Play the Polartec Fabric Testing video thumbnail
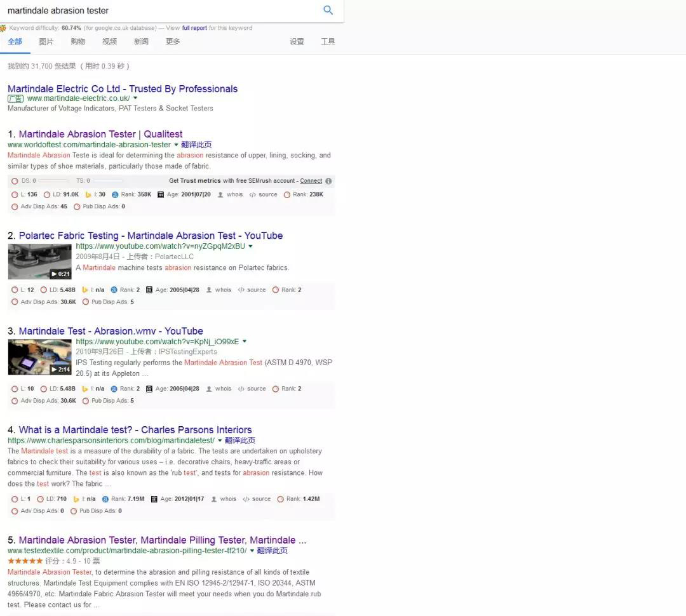Viewport: 686px width, 616px height. click(39, 262)
